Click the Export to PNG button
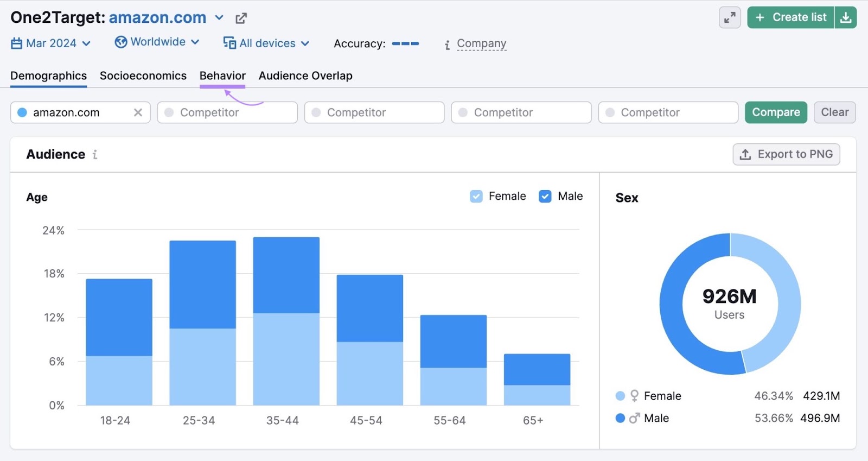This screenshot has height=461, width=868. click(x=786, y=154)
